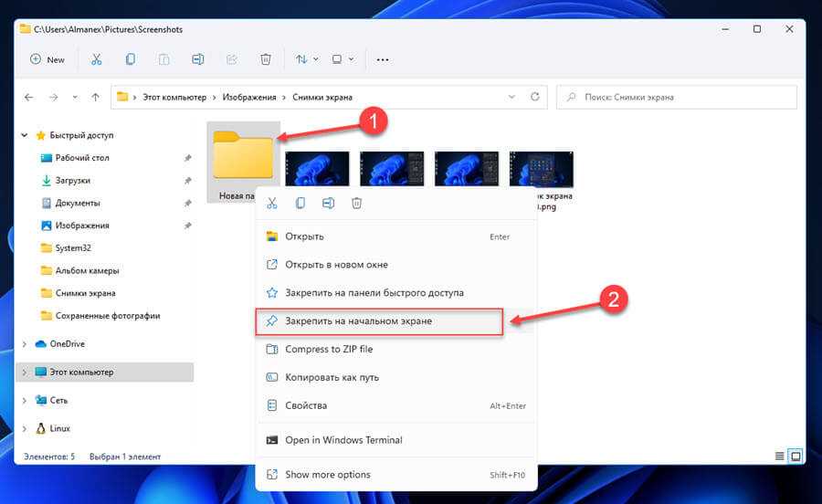Switch to large thumbnails view in status bar

click(796, 456)
